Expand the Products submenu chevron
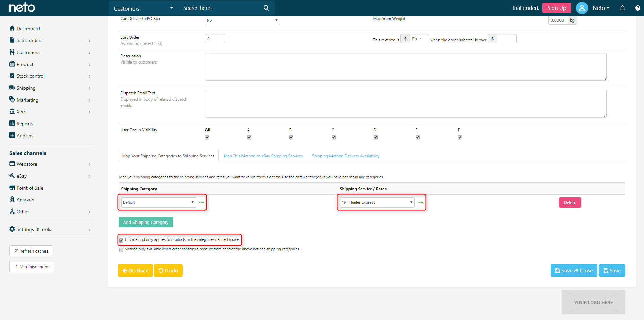 coord(89,65)
